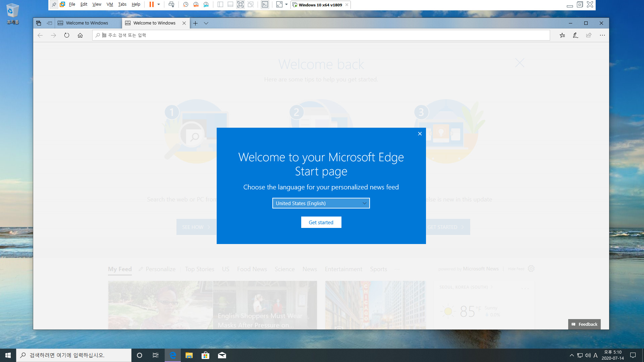Revert VM to previous snapshot
This screenshot has height=362, width=644.
[196, 5]
